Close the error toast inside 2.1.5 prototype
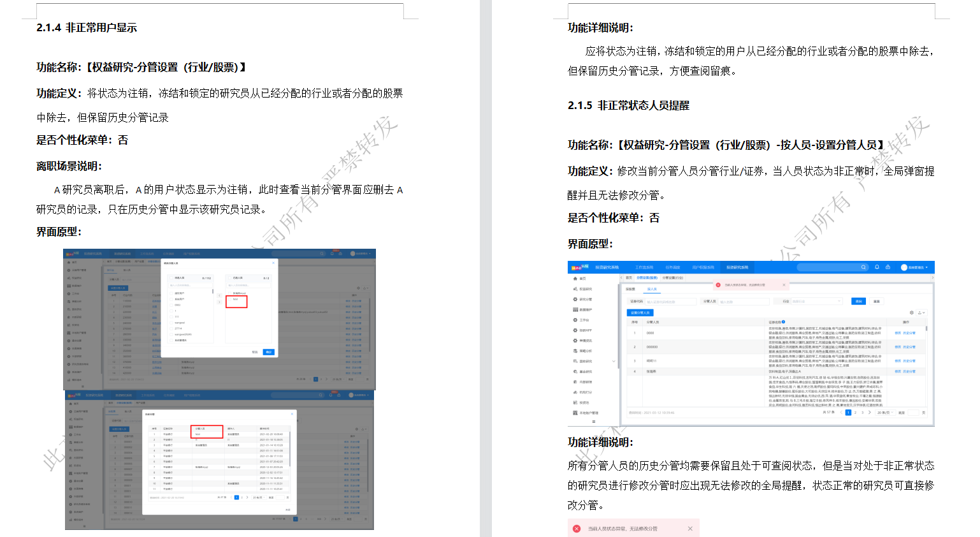 click(784, 285)
